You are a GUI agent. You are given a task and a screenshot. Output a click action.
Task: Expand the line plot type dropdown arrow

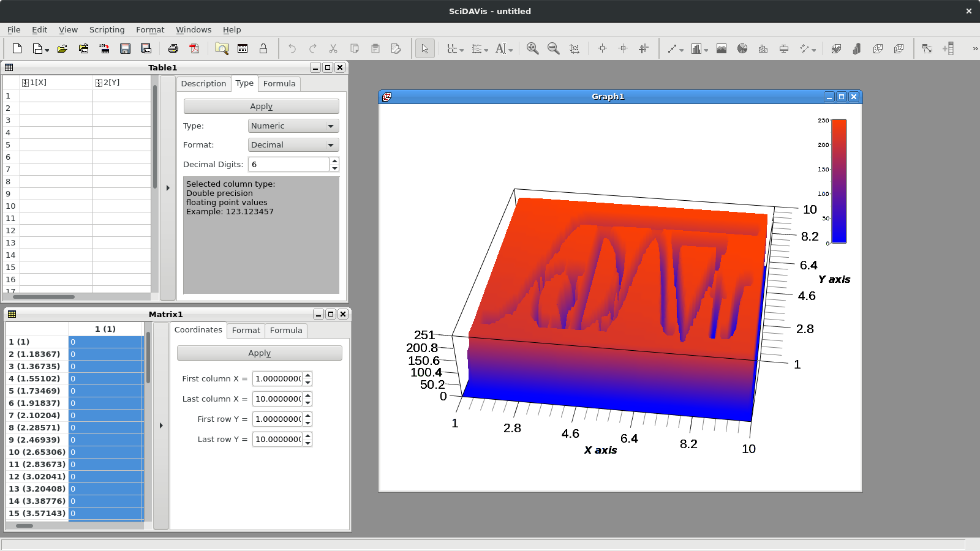[x=682, y=50]
